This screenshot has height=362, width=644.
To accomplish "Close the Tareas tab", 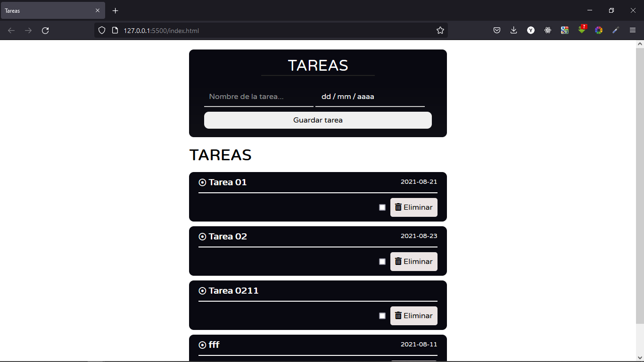I will tap(98, 10).
